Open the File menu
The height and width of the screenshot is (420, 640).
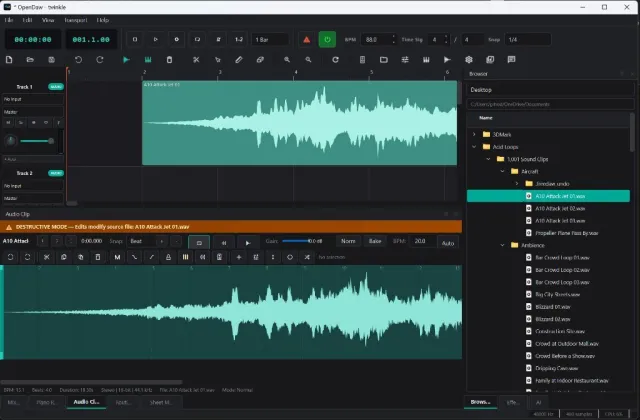click(9, 20)
